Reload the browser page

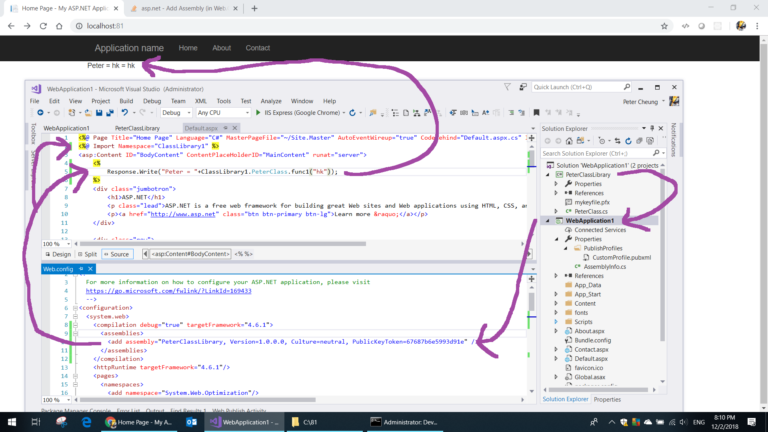coord(43,26)
